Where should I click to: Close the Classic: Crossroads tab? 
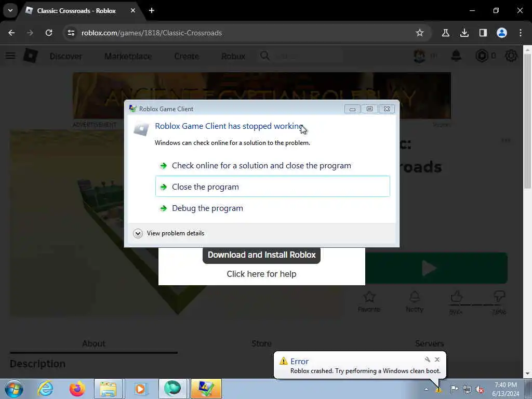133,10
